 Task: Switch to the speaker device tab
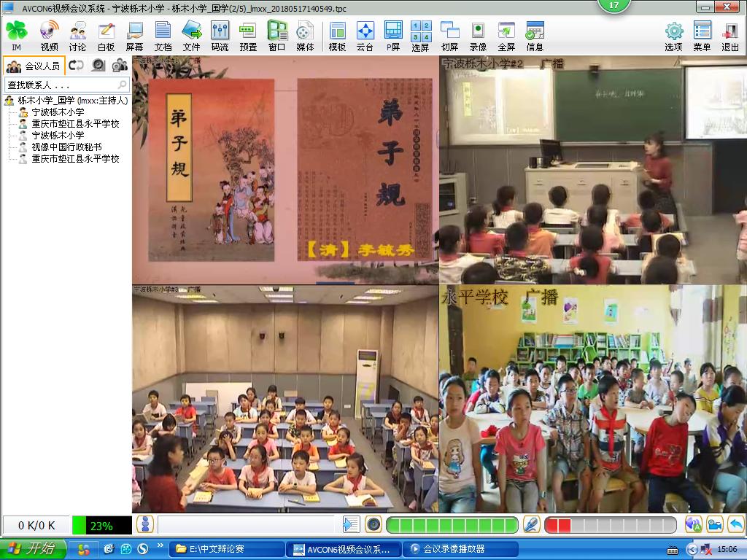[x=98, y=65]
